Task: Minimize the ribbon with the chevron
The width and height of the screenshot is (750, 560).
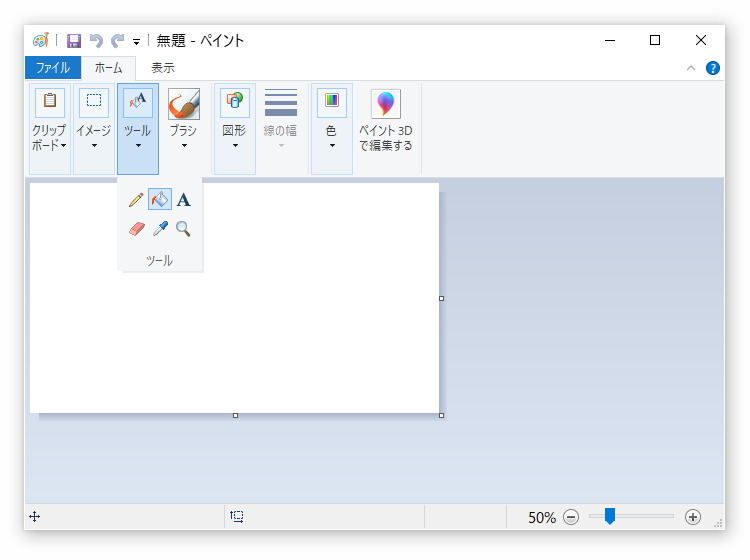Action: click(x=691, y=68)
